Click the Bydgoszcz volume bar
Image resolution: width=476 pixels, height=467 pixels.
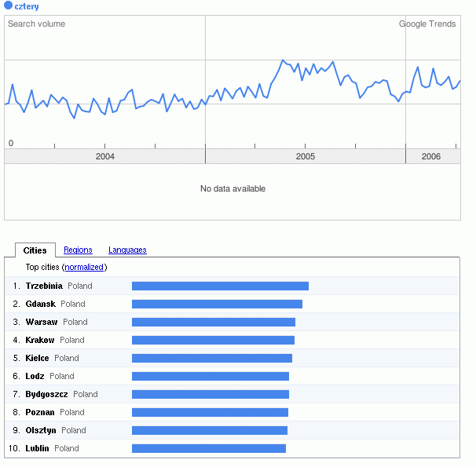pos(210,394)
